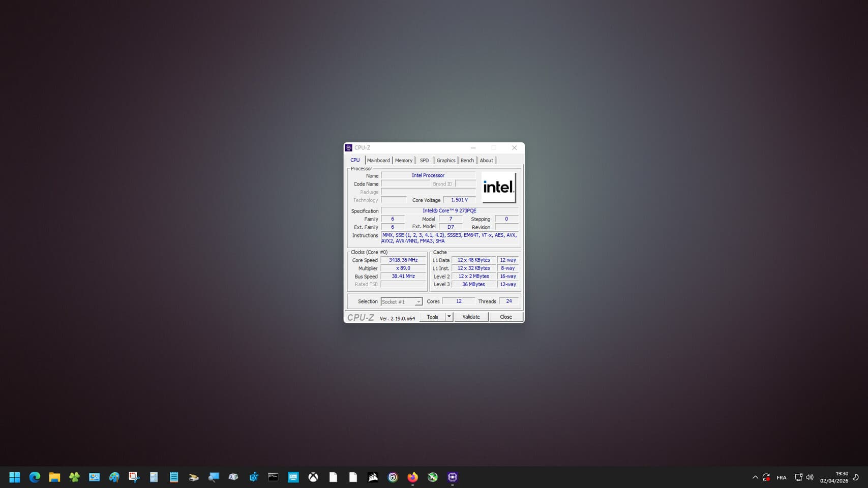The image size is (868, 488).
Task: Open the volume control in the system tray
Action: coord(810,477)
